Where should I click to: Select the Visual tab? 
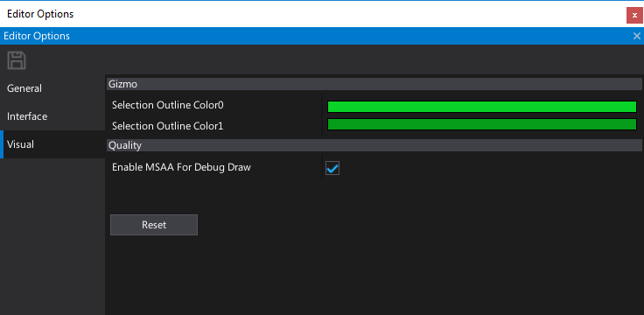52,144
